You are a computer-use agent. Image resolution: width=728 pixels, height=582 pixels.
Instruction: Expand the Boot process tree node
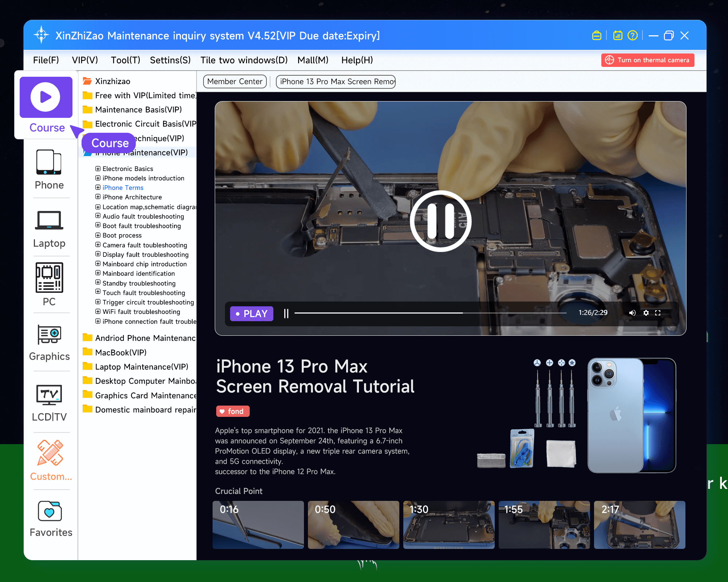click(98, 235)
